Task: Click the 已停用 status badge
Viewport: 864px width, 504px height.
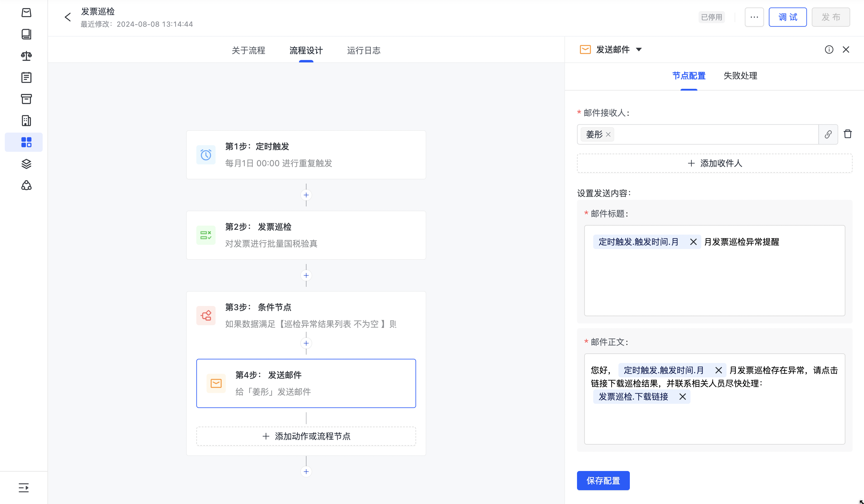Action: pyautogui.click(x=711, y=17)
